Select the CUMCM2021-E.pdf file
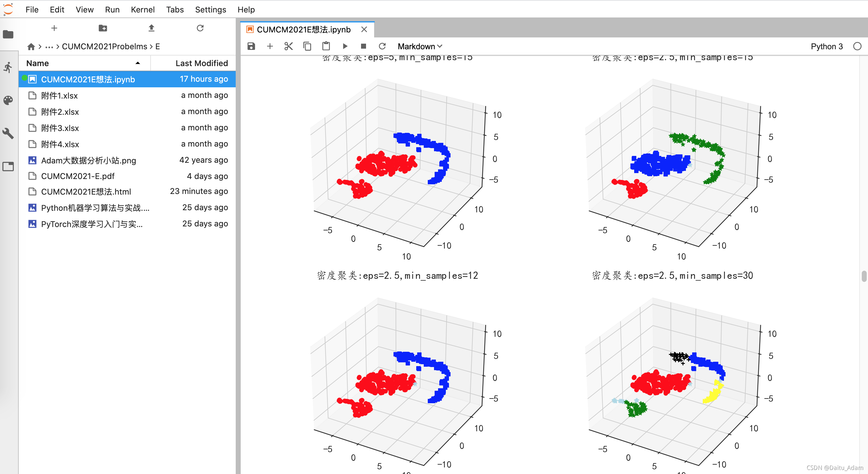This screenshot has height=474, width=868. (x=128, y=176)
